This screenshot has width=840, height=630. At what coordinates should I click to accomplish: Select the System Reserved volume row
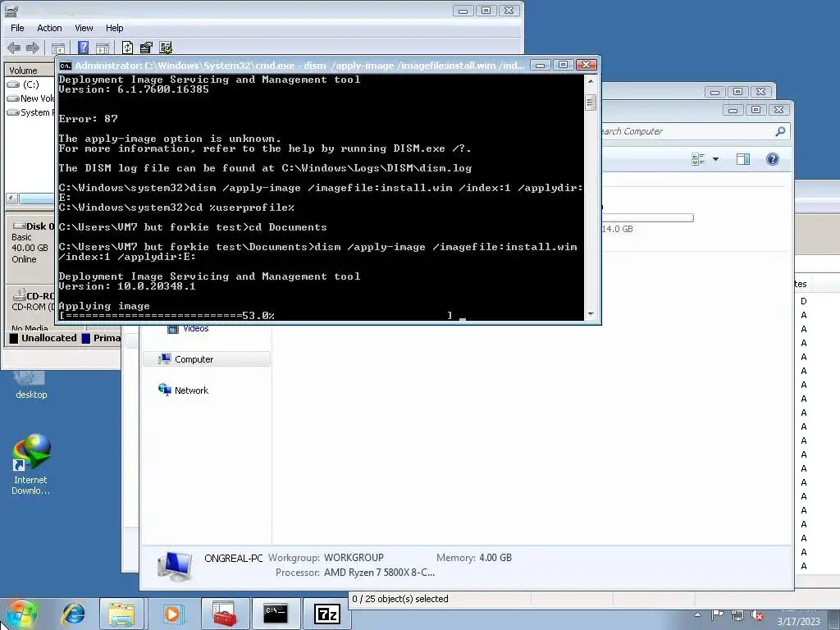30,112
